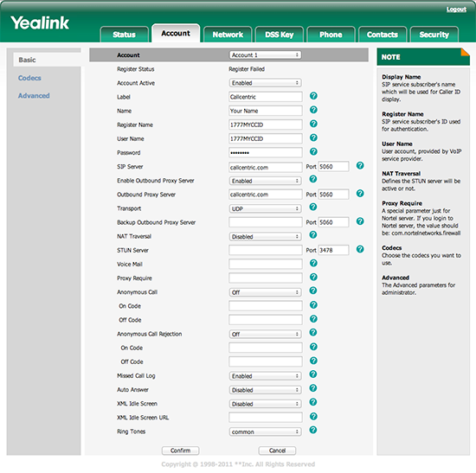Click the Outbound Proxy Server address field
The width and height of the screenshot is (476, 473).
[266, 195]
